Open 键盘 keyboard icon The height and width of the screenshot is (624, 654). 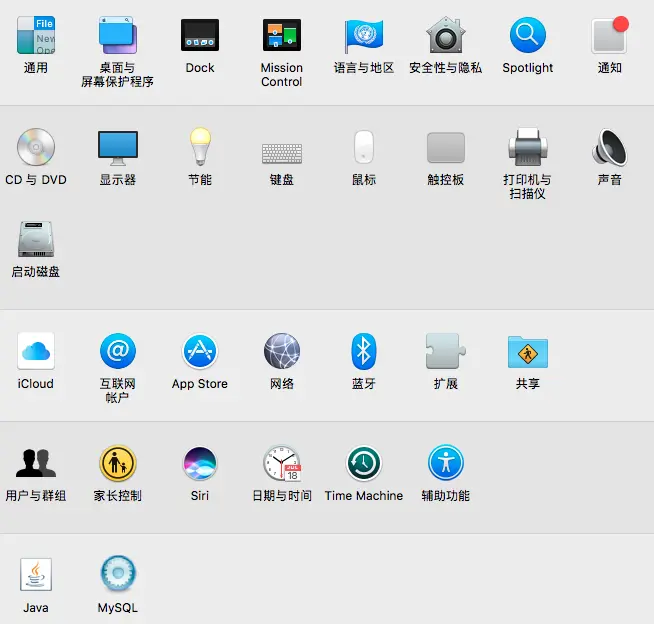click(282, 153)
